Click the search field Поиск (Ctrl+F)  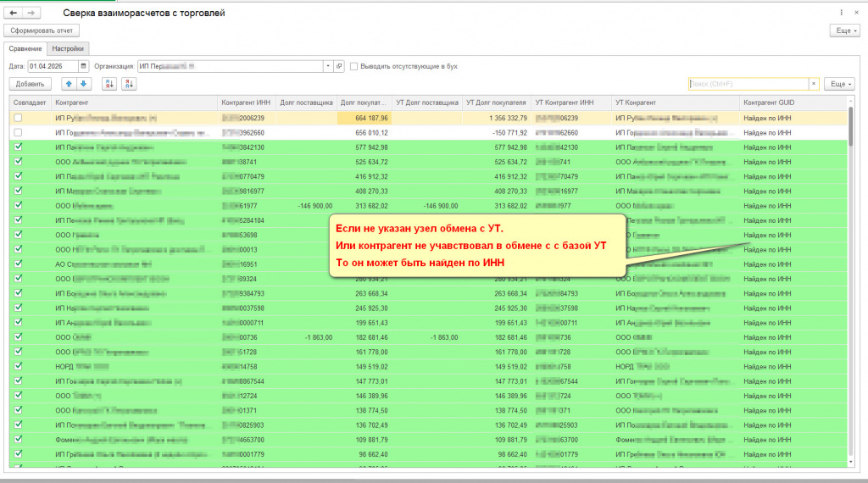pos(748,84)
